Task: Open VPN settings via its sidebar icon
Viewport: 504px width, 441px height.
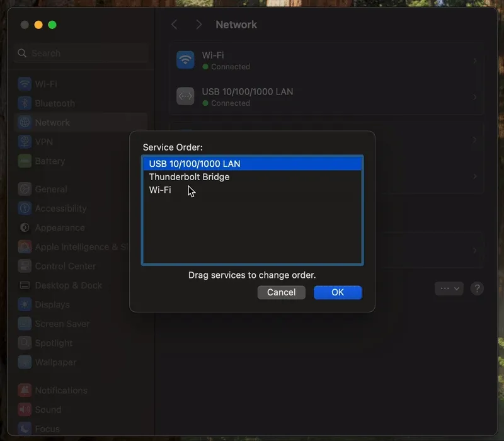Action: 24,141
